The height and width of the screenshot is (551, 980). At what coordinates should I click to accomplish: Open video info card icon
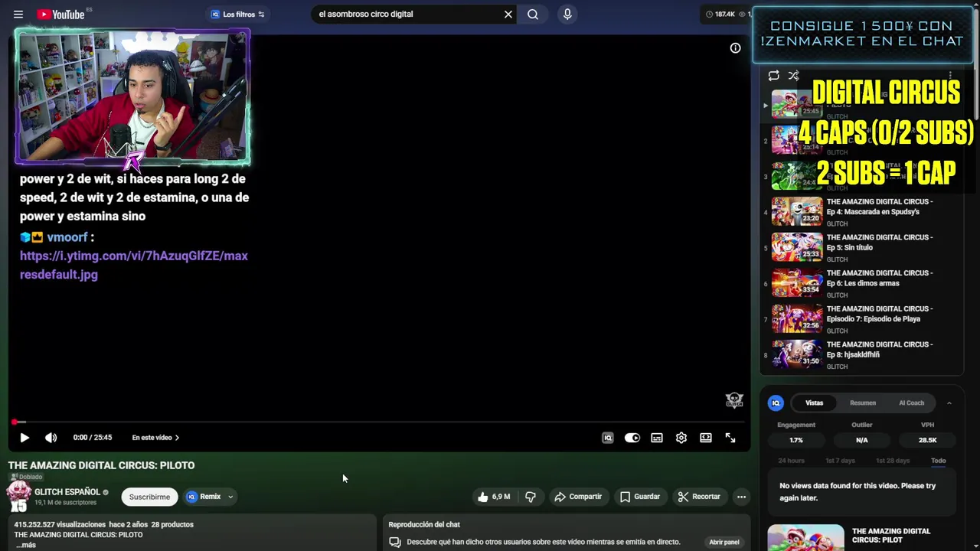tap(735, 48)
